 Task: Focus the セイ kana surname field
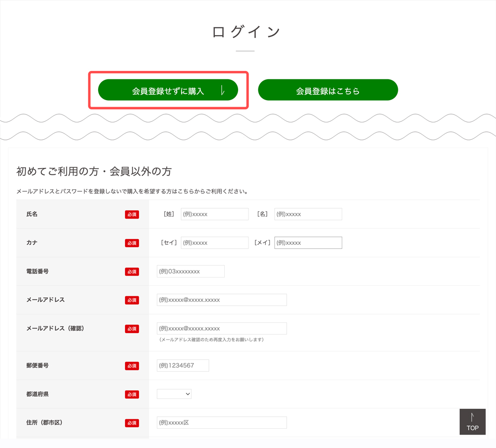tap(214, 243)
